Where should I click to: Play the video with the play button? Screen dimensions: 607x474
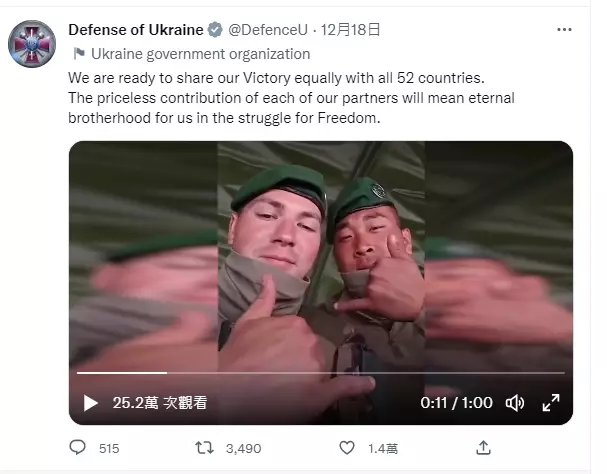click(x=91, y=403)
